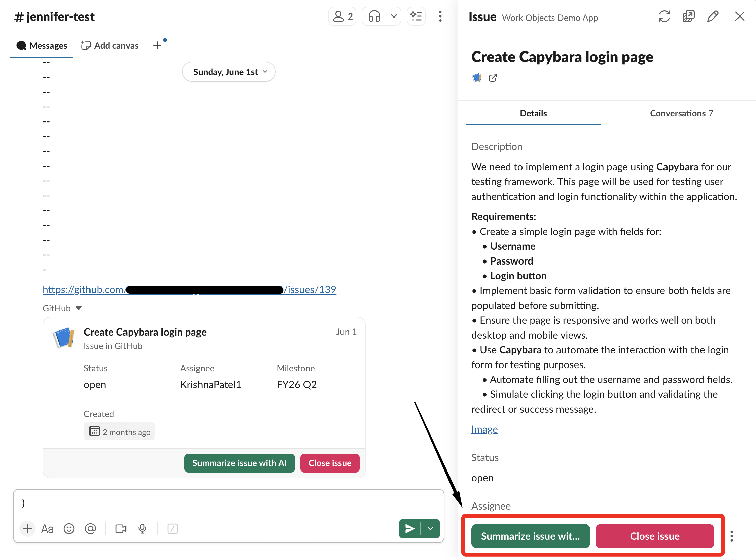The height and width of the screenshot is (558, 756).
Task: Open huddle options chevron dropdown
Action: pos(394,16)
